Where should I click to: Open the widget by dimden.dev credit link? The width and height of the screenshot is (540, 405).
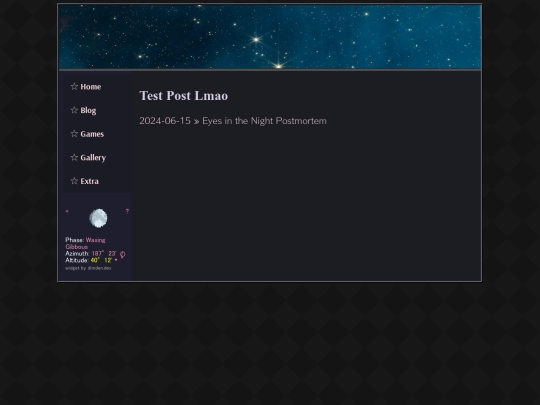[x=88, y=268]
